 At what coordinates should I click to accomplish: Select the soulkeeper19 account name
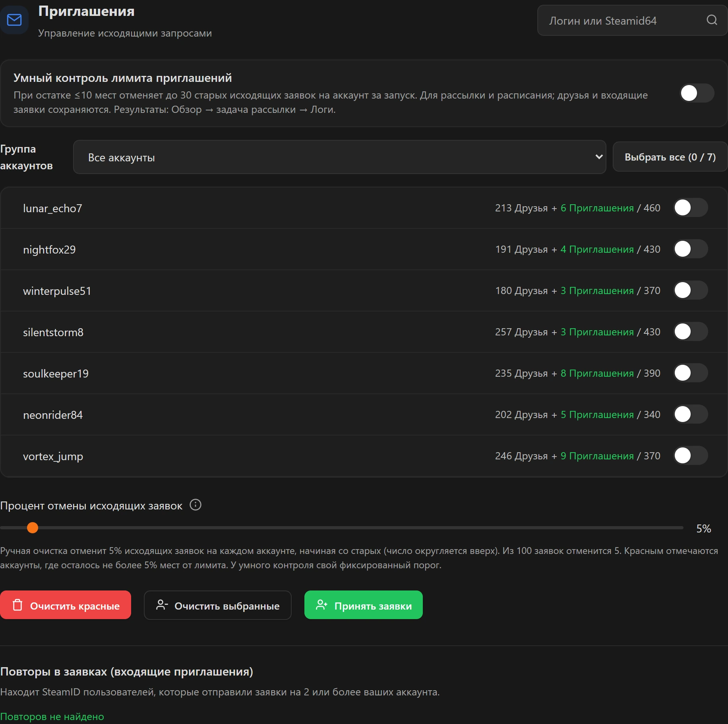[56, 374]
